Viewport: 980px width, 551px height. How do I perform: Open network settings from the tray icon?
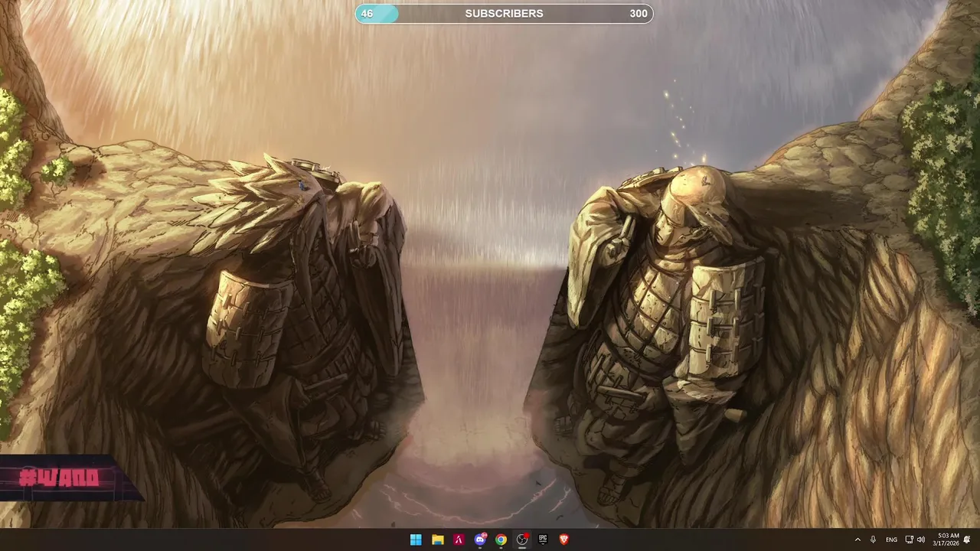(909, 540)
